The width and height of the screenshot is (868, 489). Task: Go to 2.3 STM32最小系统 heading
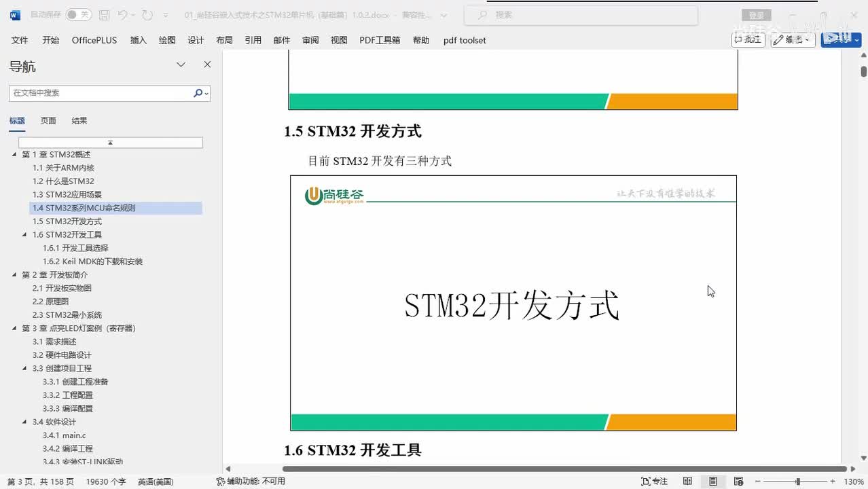[x=67, y=314]
